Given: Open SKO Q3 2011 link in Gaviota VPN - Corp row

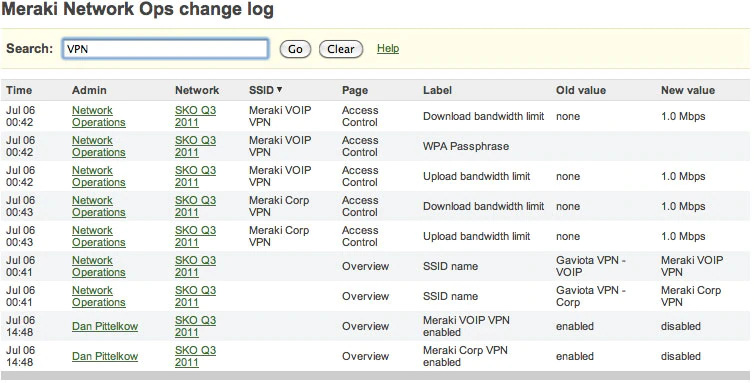Looking at the screenshot, I should pos(195,296).
